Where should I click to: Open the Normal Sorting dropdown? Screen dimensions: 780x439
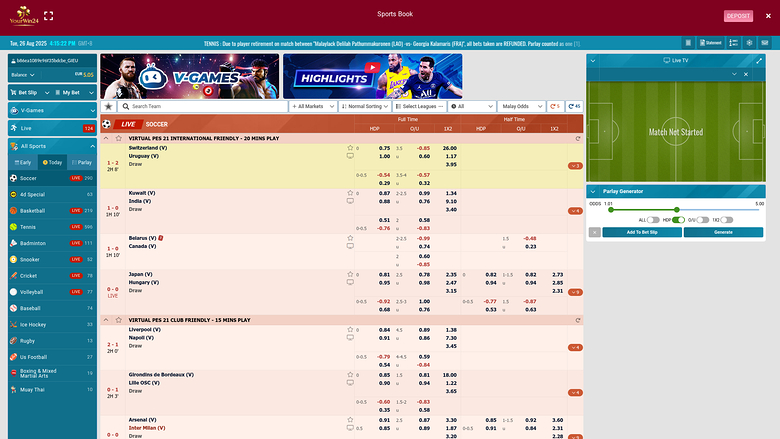click(365, 106)
